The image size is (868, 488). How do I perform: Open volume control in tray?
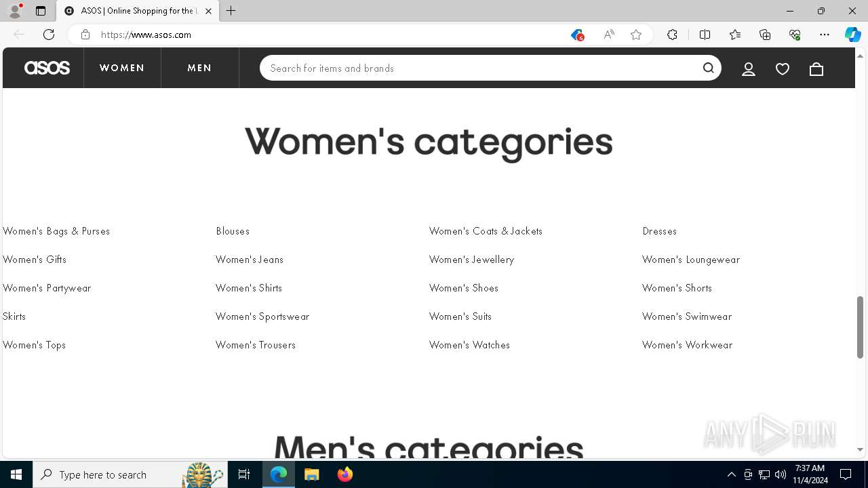780,474
